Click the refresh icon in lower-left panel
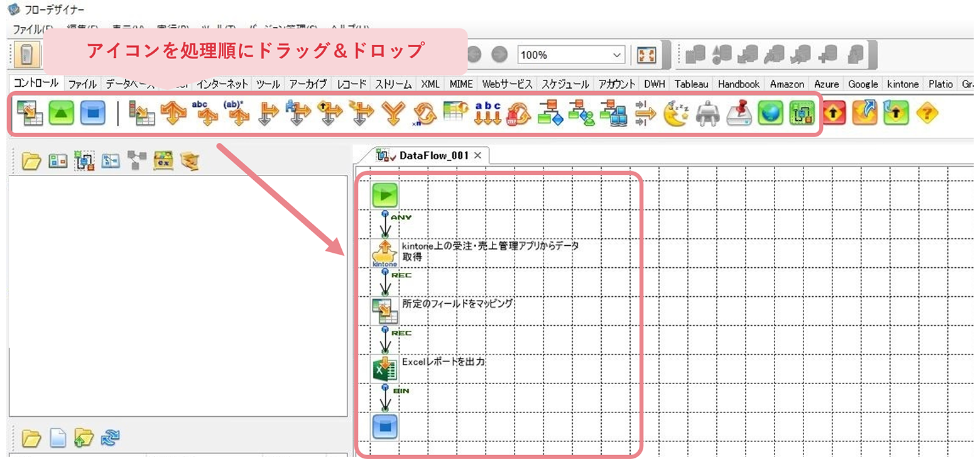 click(x=110, y=437)
